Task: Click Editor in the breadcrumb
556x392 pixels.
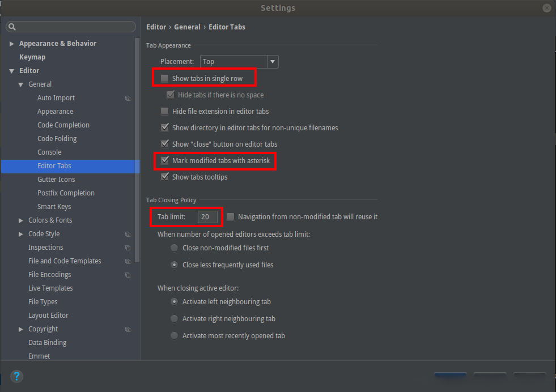Action: point(156,27)
